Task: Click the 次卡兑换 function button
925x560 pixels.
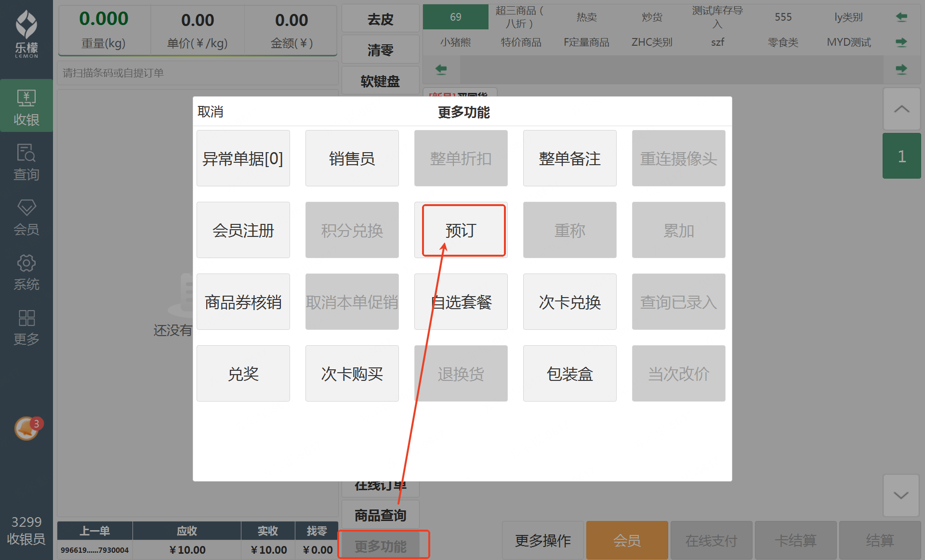Action: (x=569, y=302)
